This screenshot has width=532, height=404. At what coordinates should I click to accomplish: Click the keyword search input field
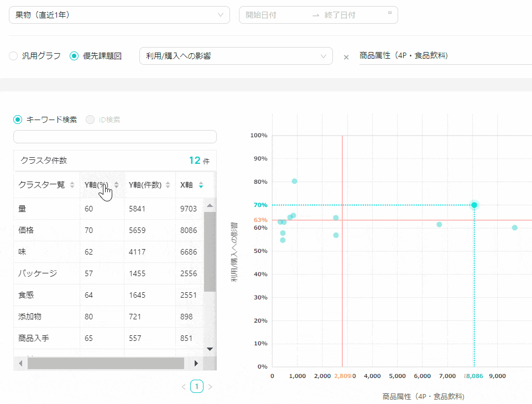pos(115,137)
